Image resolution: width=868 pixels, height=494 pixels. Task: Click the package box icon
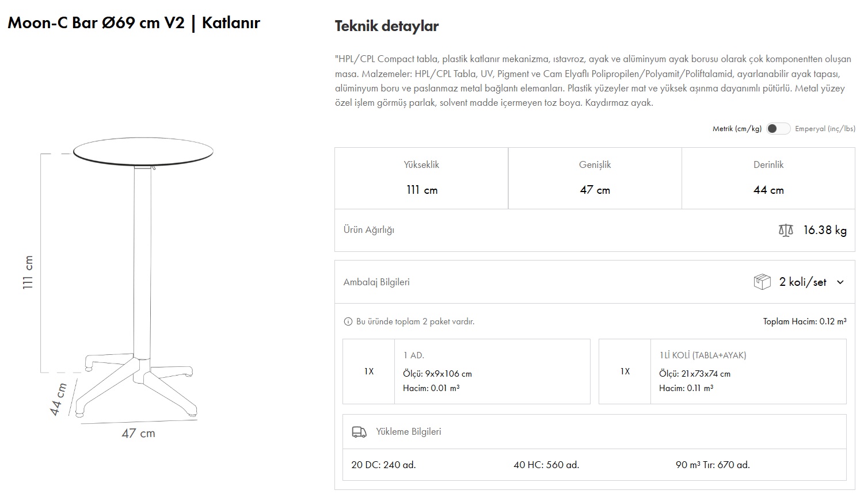[x=762, y=282]
